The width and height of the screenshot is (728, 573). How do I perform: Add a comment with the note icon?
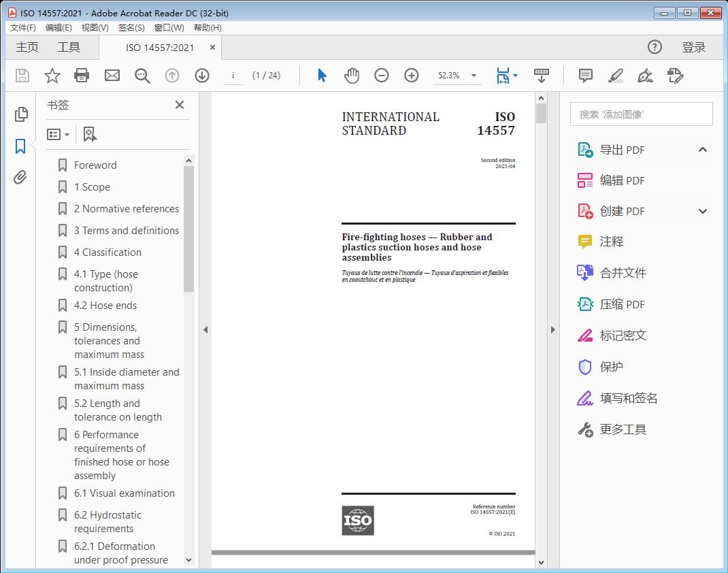585,76
